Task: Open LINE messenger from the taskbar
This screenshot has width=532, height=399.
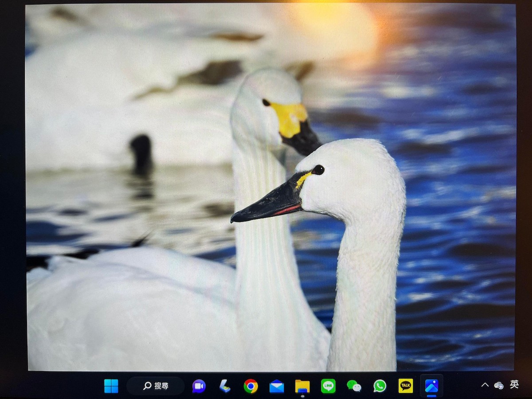Action: click(x=328, y=386)
